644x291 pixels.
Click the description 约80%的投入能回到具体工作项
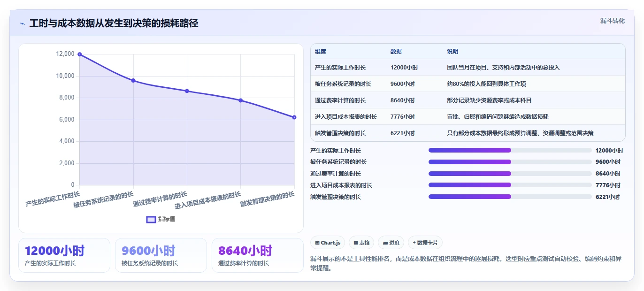[x=486, y=84]
